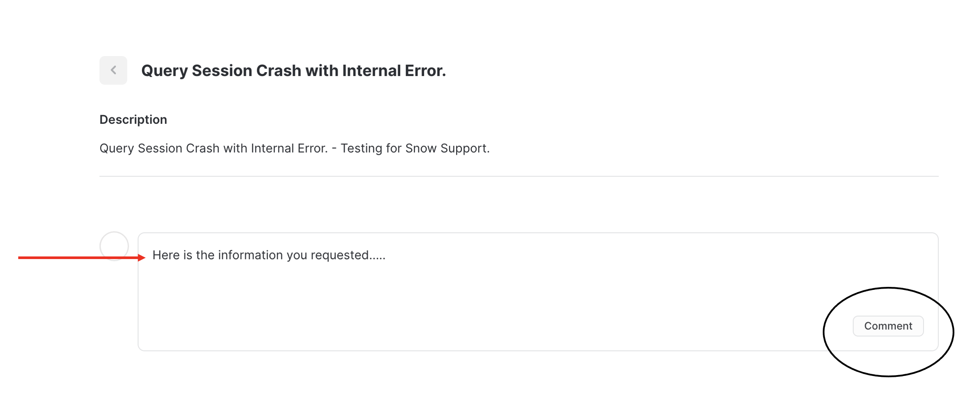
Task: Click the Description section label
Action: click(133, 120)
